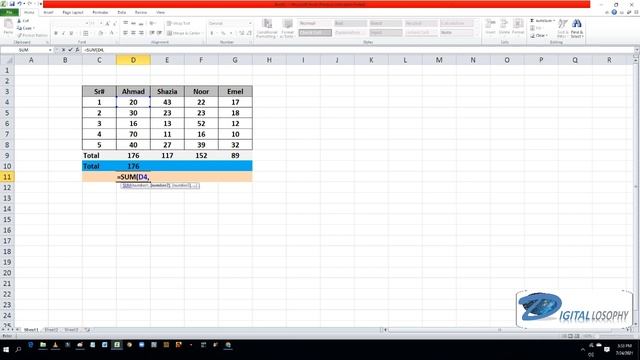Screen dimensions: 640x360
Task: Click the Insert cells button
Action: point(491,27)
